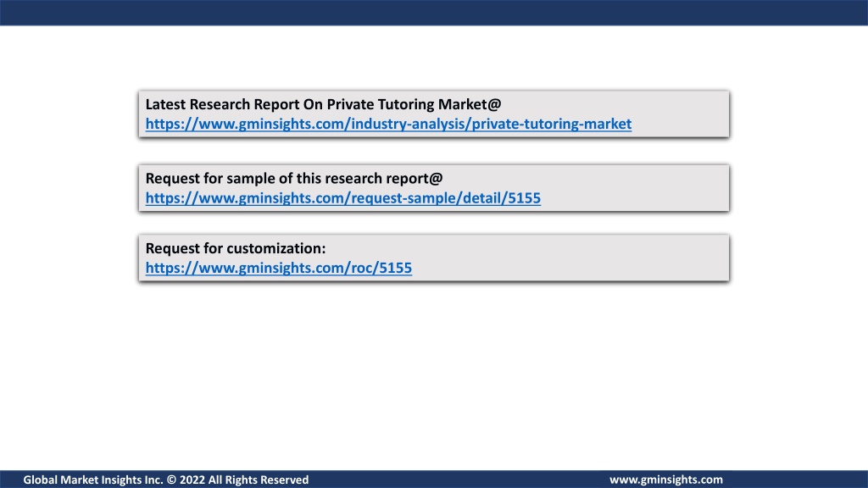Open the gminsights.com/roc/5155 customization link
868x488 pixels.
pyautogui.click(x=278, y=268)
